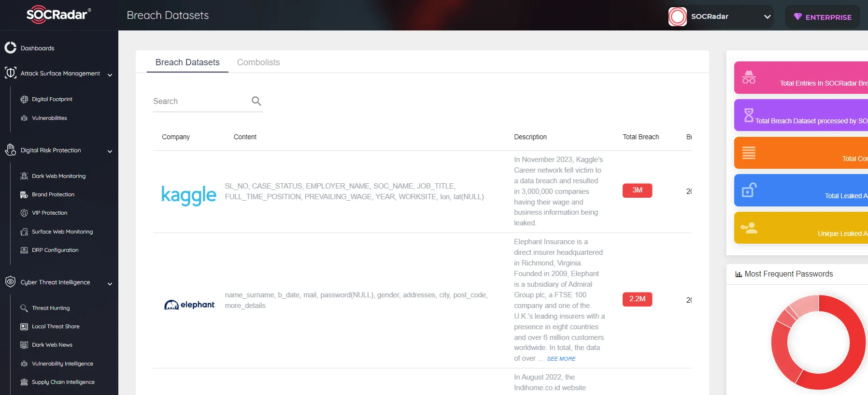Click the Vulnerabilities bug icon
Screen dimensions: 868x395
click(x=24, y=118)
